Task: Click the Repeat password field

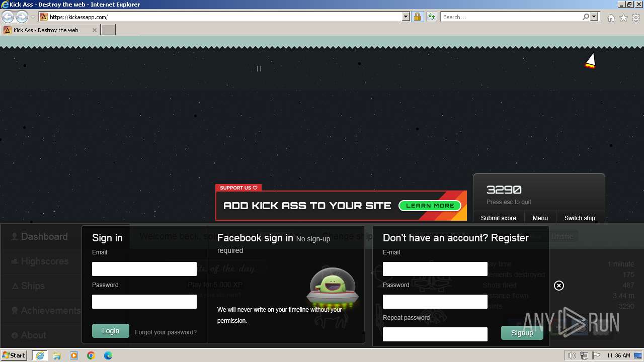Action: click(435, 334)
